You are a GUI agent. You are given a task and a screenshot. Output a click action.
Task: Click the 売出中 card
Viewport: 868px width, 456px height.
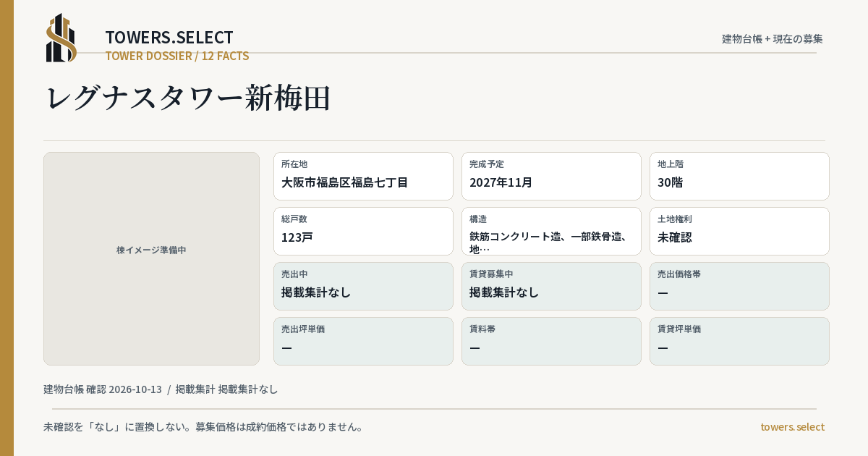[x=363, y=286]
